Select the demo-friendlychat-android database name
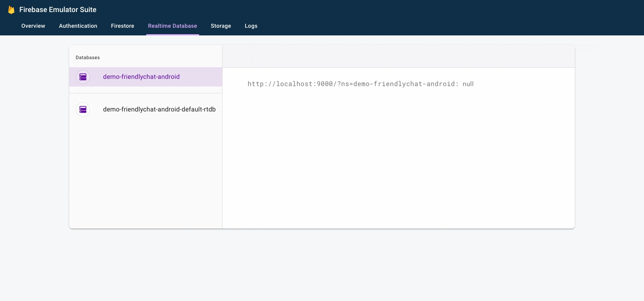 (141, 77)
